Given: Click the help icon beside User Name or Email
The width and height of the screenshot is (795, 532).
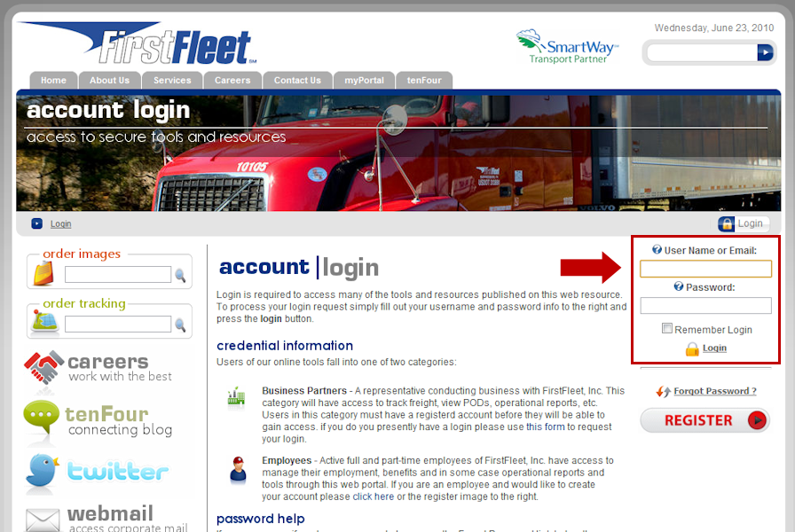Looking at the screenshot, I should (x=657, y=249).
